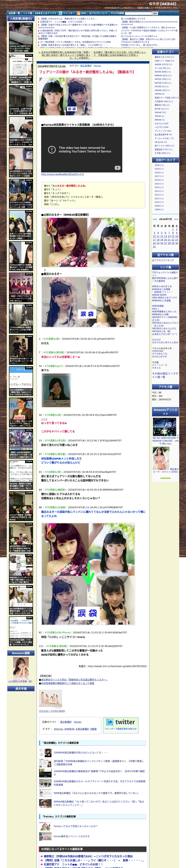Open 当ブログについて in the navigation bar

pyautogui.click(x=98, y=13)
